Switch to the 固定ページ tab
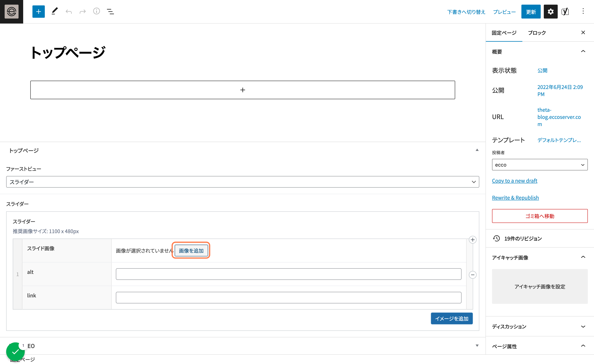 point(504,33)
